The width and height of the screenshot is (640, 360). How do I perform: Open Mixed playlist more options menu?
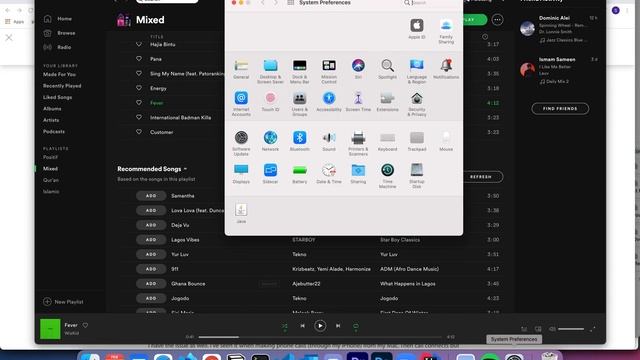497,20
